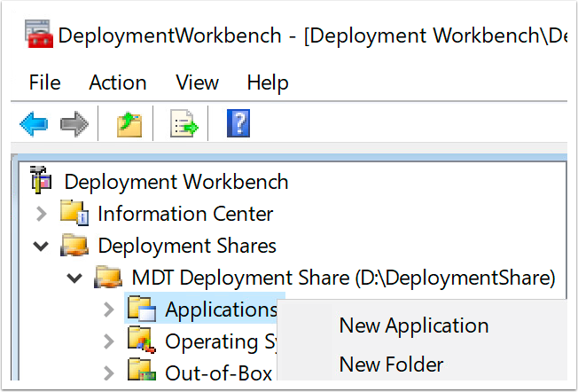Viewport: 578px width, 392px height.
Task: Collapse the MDT Deployment Share node
Action: (74, 278)
